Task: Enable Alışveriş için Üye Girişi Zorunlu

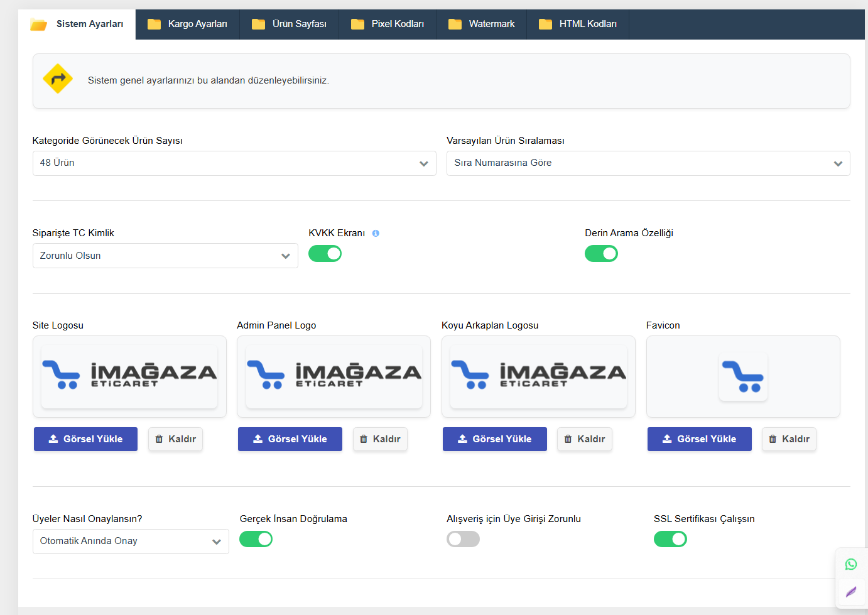Action: [x=463, y=539]
